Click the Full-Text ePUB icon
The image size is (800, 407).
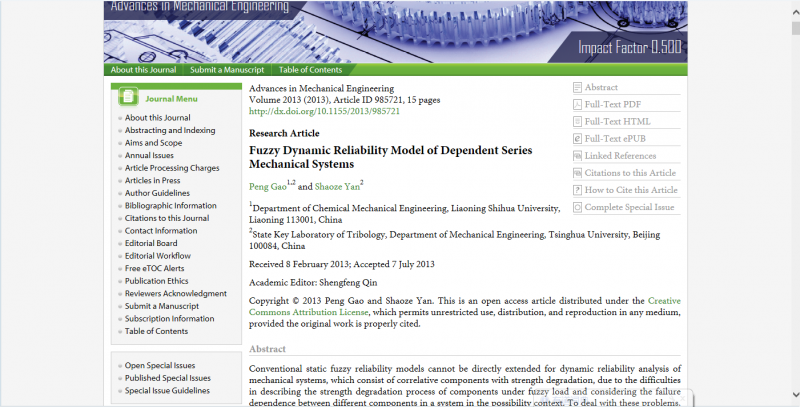[x=577, y=139]
